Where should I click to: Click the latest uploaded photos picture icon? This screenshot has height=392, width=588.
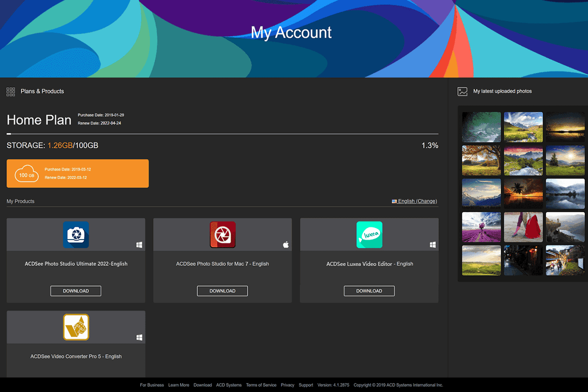point(462,92)
